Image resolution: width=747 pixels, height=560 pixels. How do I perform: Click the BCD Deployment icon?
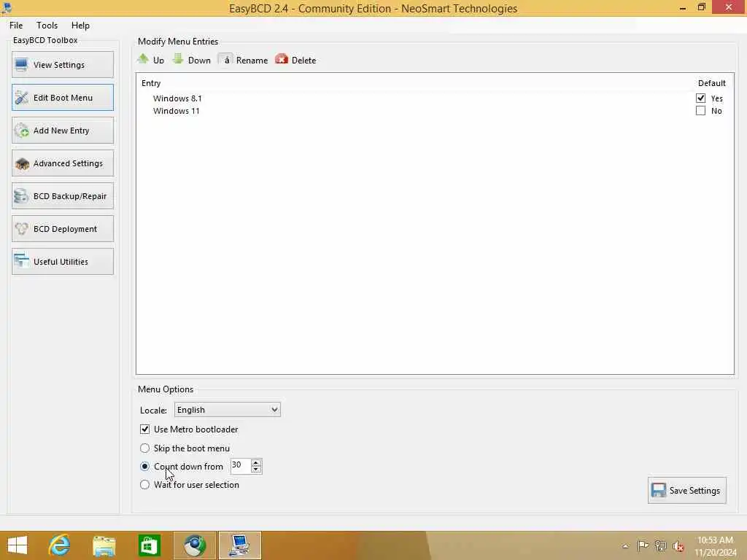[21, 229]
